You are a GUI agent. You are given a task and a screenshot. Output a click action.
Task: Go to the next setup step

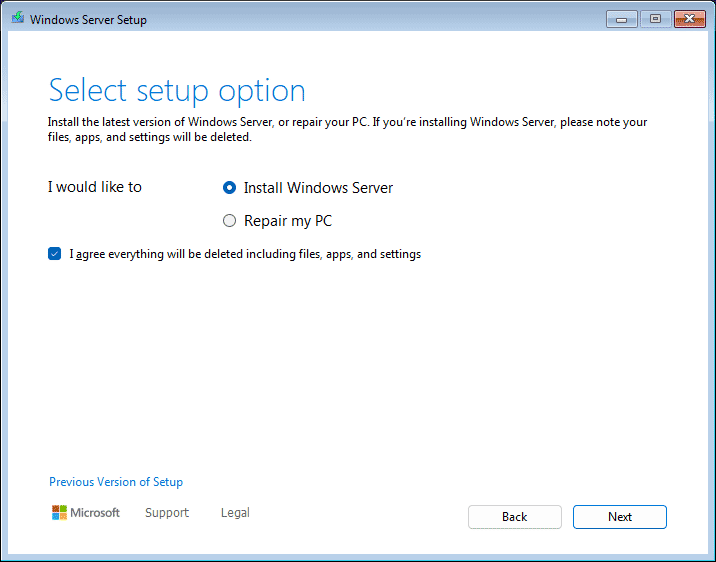point(620,517)
